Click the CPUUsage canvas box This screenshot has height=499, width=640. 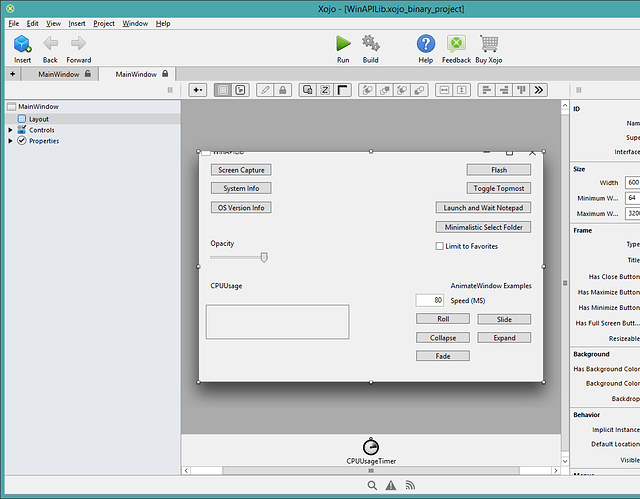278,322
